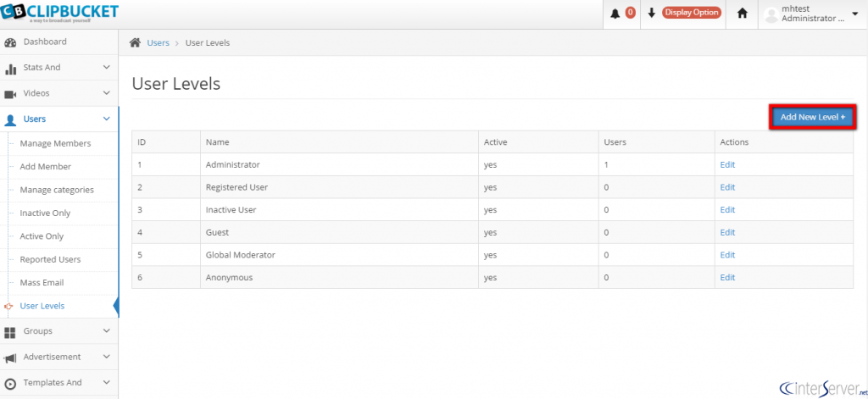Click the Stats bar chart icon
868x399 pixels.
click(x=10, y=69)
